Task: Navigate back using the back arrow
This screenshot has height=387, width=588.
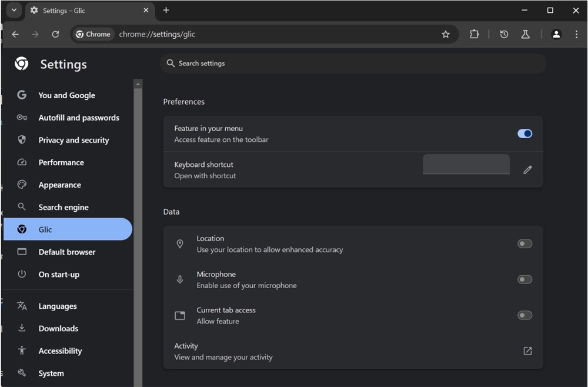Action: 15,34
